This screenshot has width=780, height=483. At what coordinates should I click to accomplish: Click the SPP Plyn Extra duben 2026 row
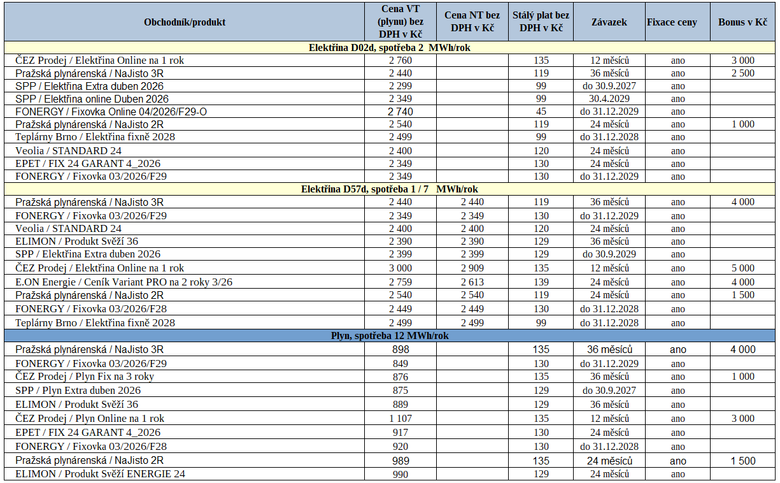click(x=390, y=390)
